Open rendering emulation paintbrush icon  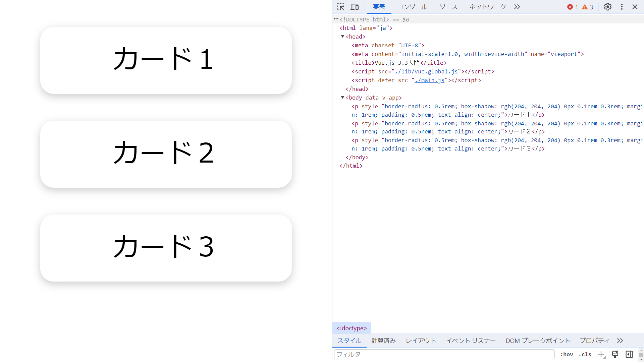pos(615,354)
